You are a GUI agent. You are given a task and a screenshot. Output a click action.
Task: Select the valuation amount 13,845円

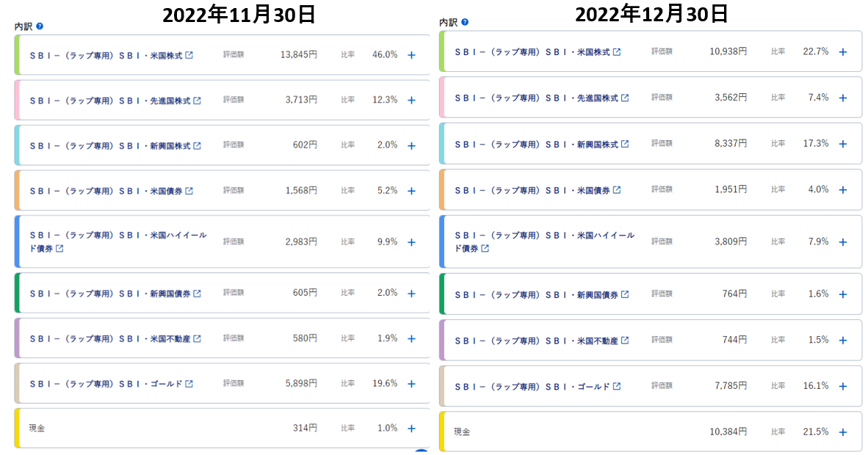(299, 54)
